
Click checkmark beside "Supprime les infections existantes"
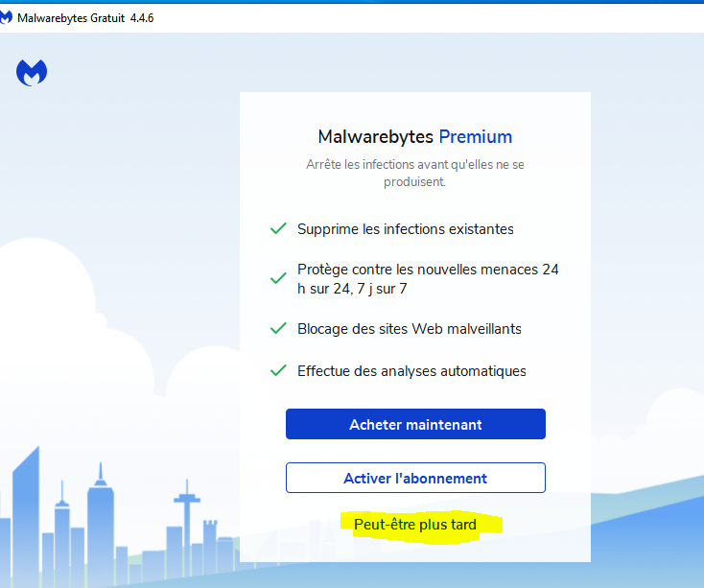coord(278,229)
